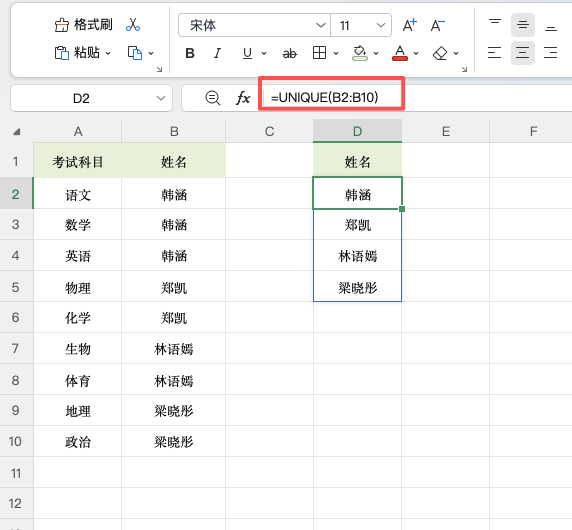This screenshot has height=530, width=572.
Task: Toggle Underline formatting
Action: click(247, 53)
